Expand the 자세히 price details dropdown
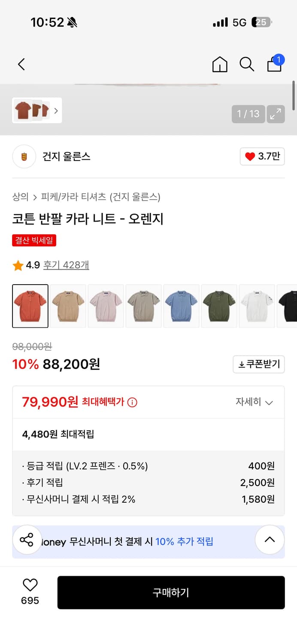This screenshot has height=644, width=297. point(255,402)
